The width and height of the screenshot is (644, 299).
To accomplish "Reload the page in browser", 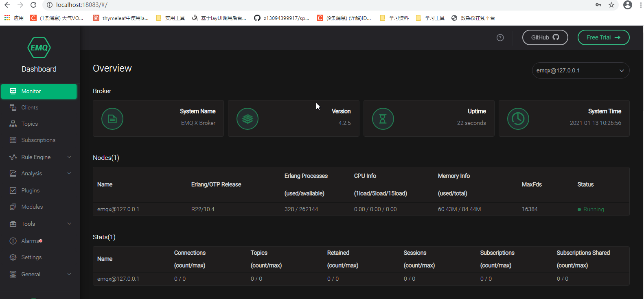I will tap(33, 5).
